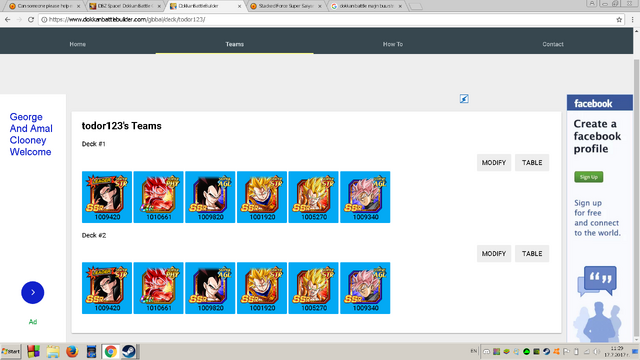The width and height of the screenshot is (640, 360).
Task: Click the small ad info icon above teams panel
Action: pos(464,99)
